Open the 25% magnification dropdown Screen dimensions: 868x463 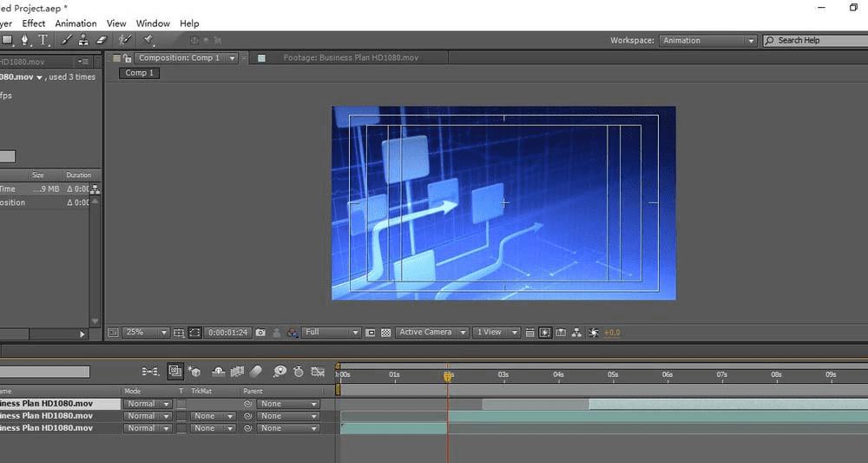click(148, 333)
